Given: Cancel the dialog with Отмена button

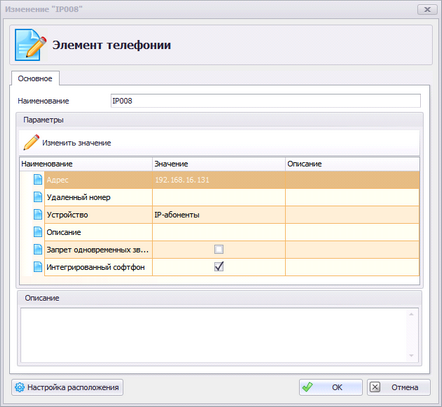Looking at the screenshot, I should [399, 387].
